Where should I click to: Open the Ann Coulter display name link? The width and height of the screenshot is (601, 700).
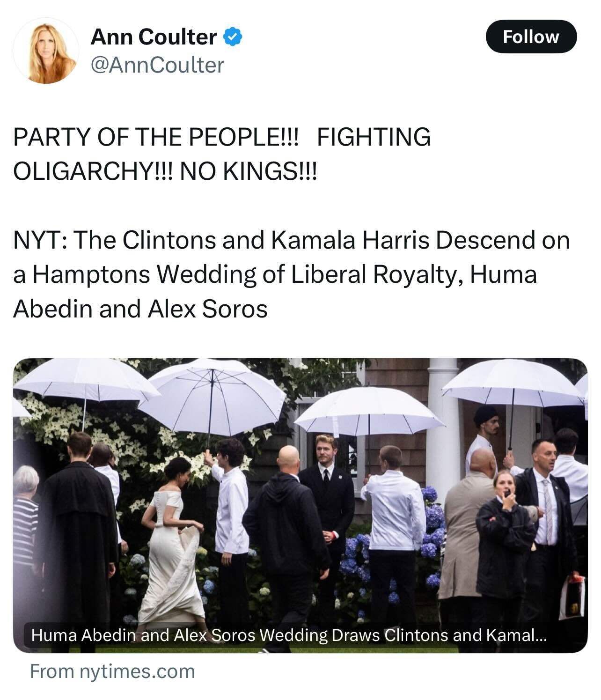(154, 37)
